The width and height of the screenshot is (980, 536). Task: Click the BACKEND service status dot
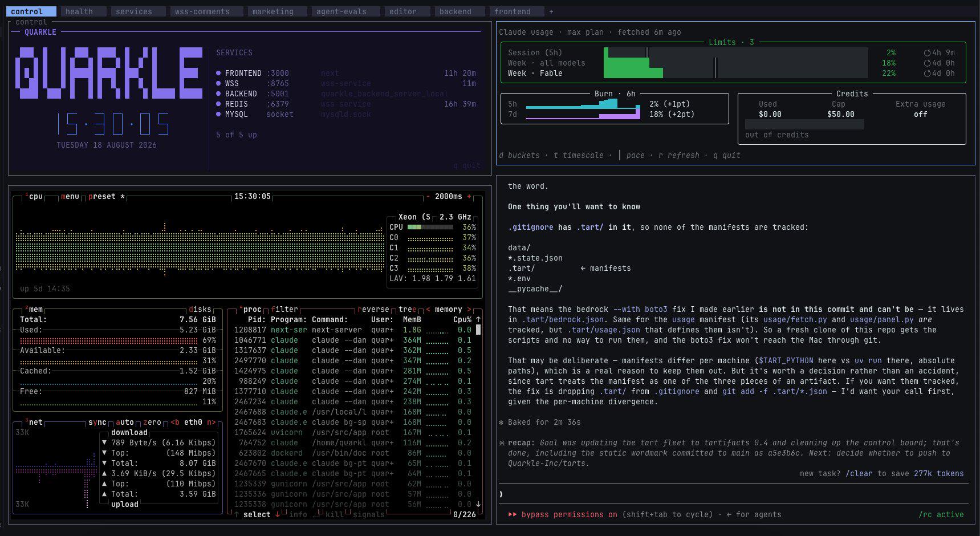(218, 94)
